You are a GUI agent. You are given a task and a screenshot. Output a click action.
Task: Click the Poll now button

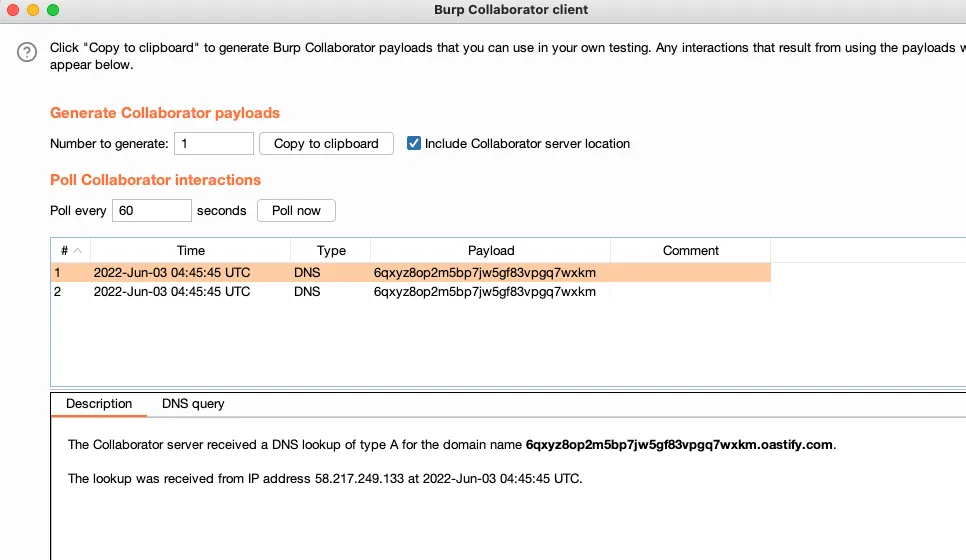point(296,211)
